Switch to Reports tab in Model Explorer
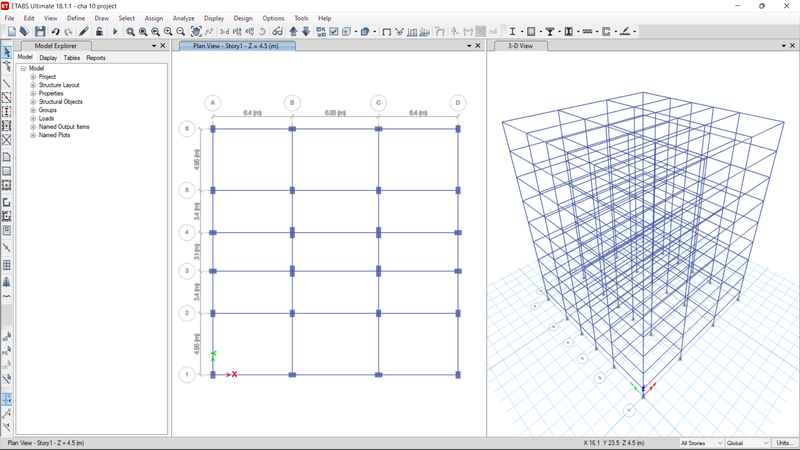The image size is (800, 450). (x=95, y=58)
